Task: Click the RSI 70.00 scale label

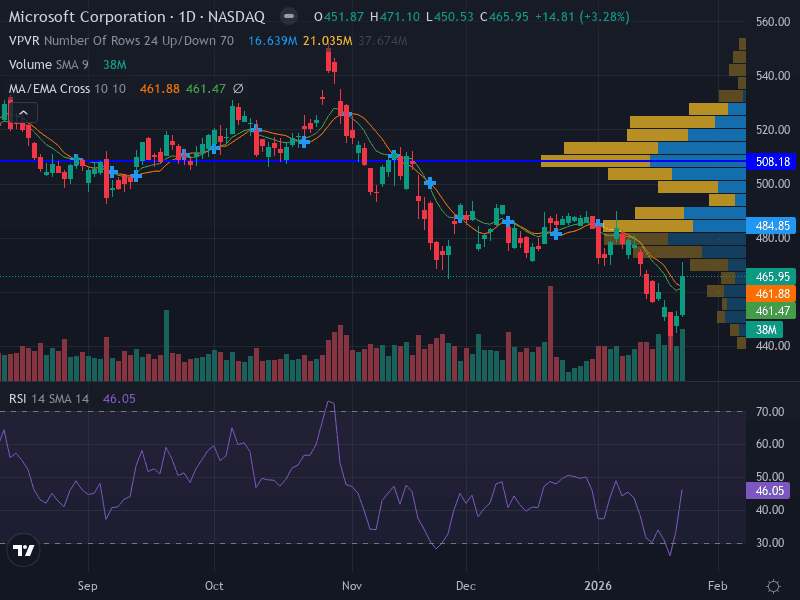Action: [770, 411]
